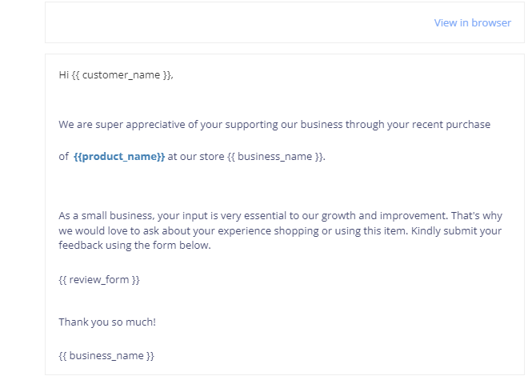This screenshot has width=532, height=392.
Task: Click the {{ business_name }} placeholder after store
Action: pos(275,157)
